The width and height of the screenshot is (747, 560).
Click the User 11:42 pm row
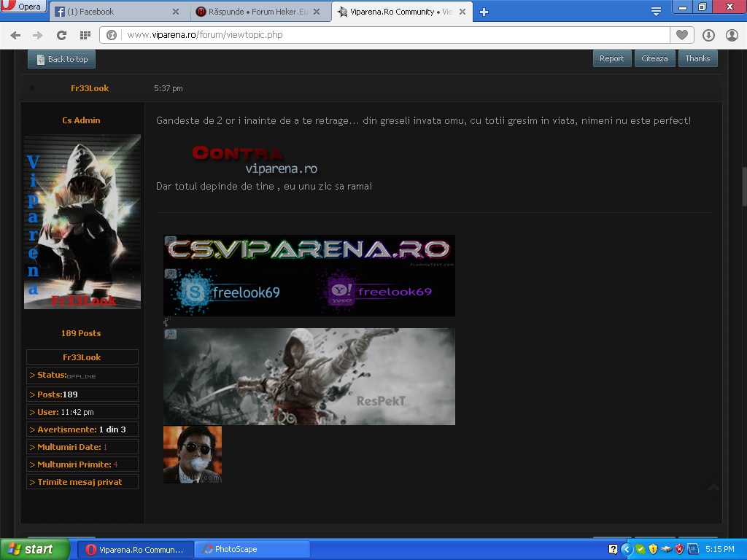point(82,412)
